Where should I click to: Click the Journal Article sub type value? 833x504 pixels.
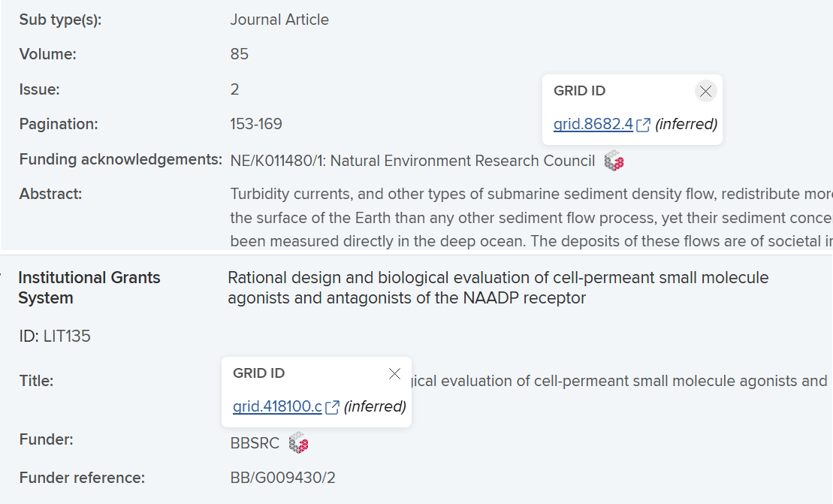(279, 20)
